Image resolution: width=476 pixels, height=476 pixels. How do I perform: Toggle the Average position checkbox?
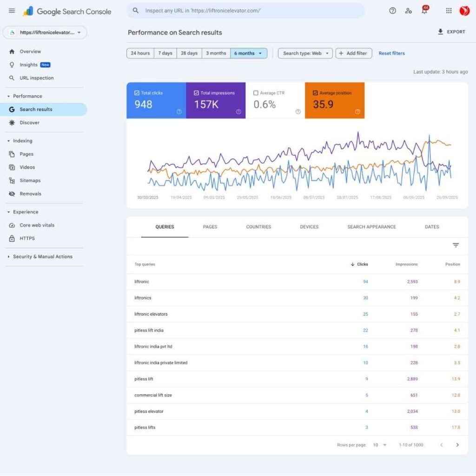tap(315, 93)
